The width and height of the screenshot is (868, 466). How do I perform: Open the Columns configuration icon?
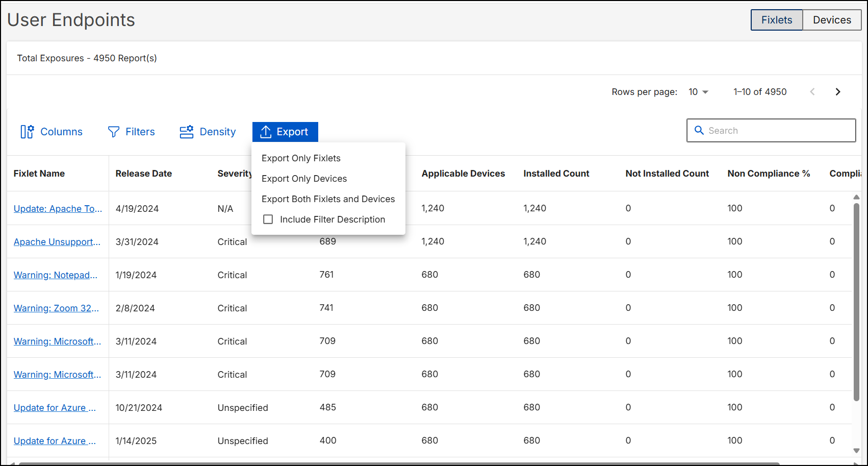click(x=27, y=132)
